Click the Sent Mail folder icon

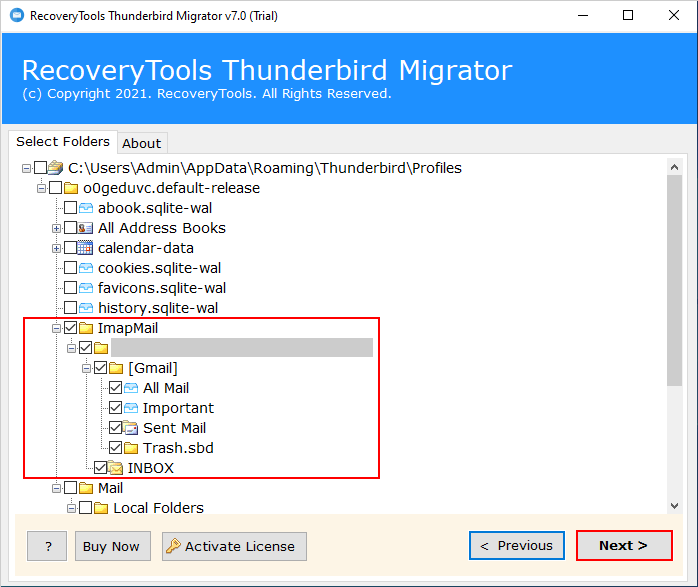click(131, 428)
